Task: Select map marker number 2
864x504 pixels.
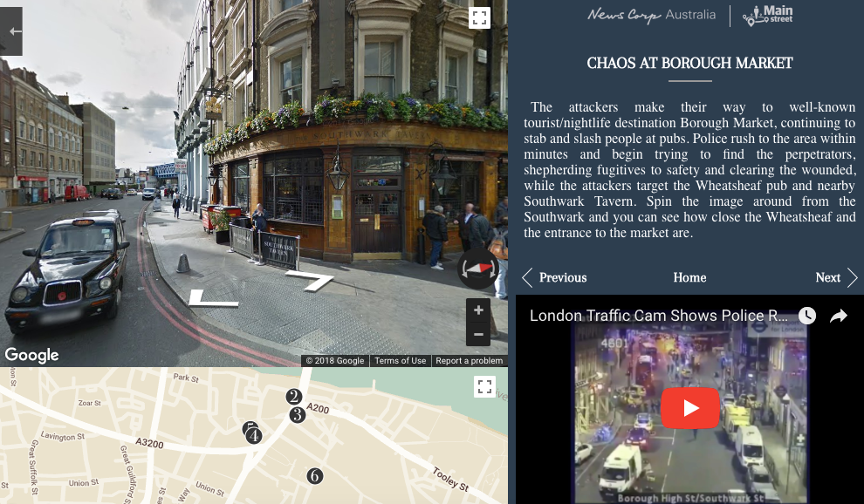Action: tap(294, 397)
